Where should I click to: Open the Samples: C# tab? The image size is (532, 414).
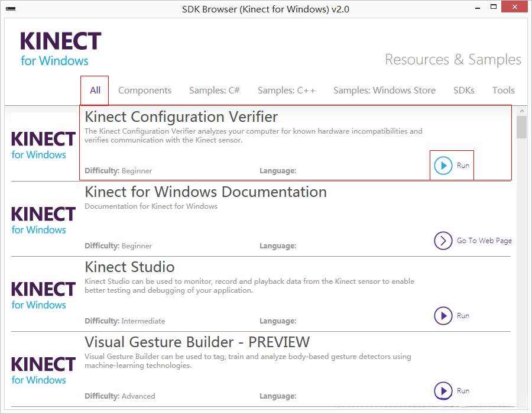(x=215, y=90)
